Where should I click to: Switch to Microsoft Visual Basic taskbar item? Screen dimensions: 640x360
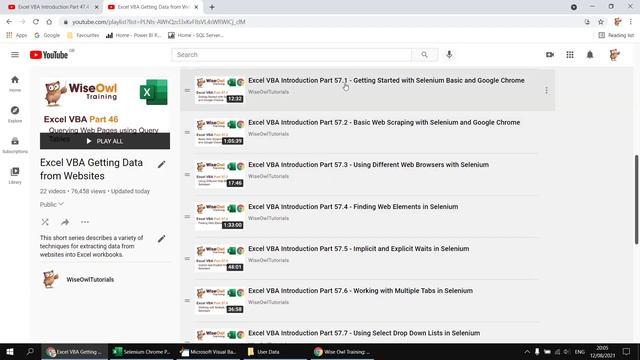pos(209,351)
